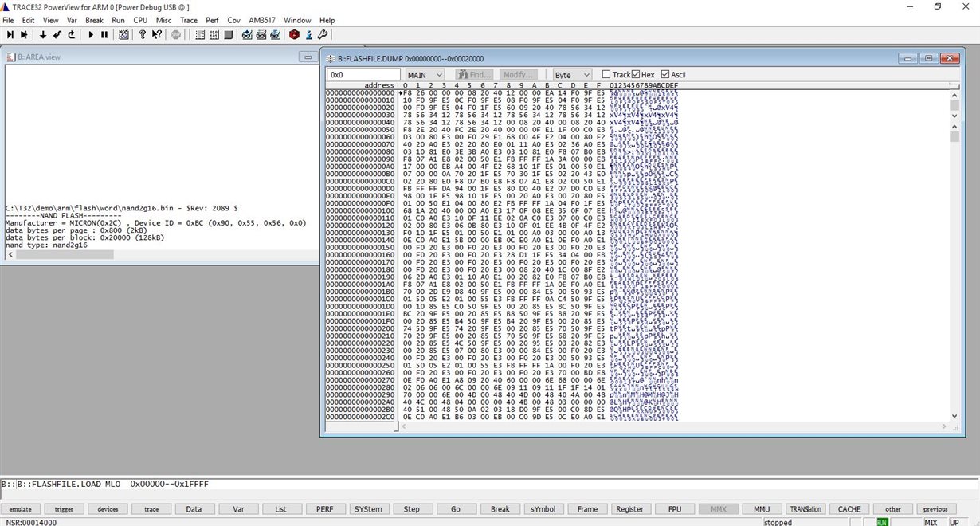
Task: Open the Trace menu
Action: 189,19
